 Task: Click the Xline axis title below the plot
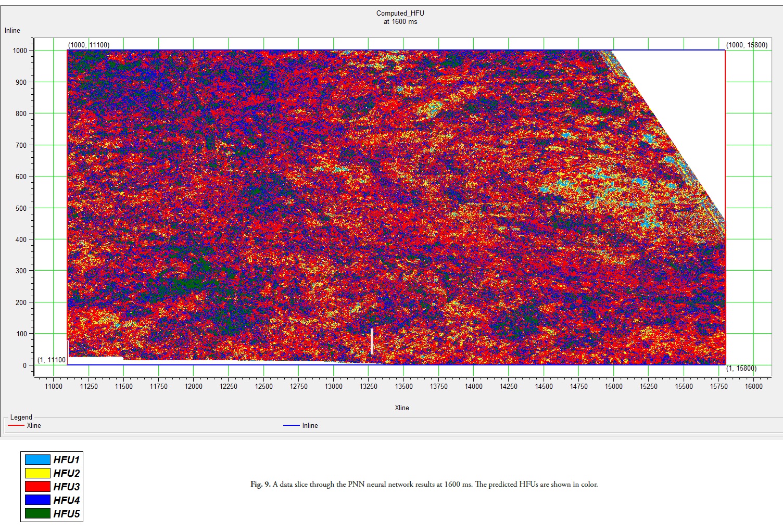[401, 408]
